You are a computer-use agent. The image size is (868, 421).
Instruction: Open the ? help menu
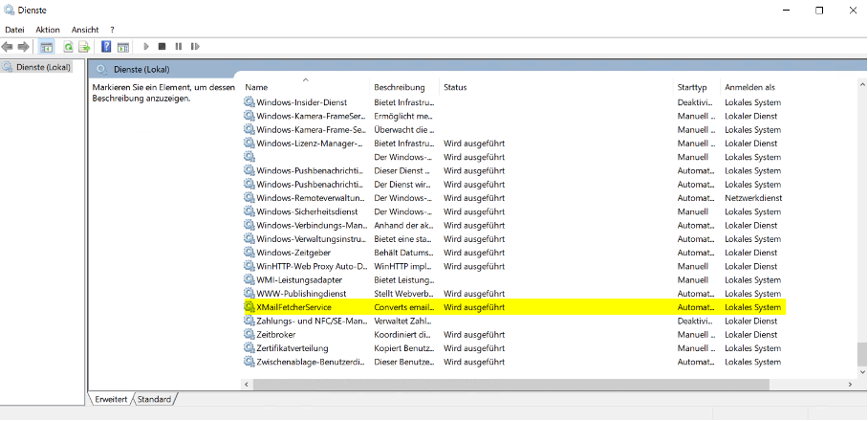click(x=113, y=30)
